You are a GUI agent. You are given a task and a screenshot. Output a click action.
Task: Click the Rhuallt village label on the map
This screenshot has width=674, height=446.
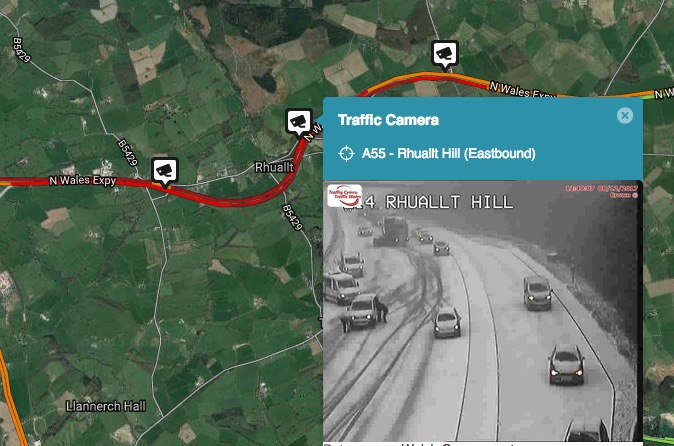[274, 167]
